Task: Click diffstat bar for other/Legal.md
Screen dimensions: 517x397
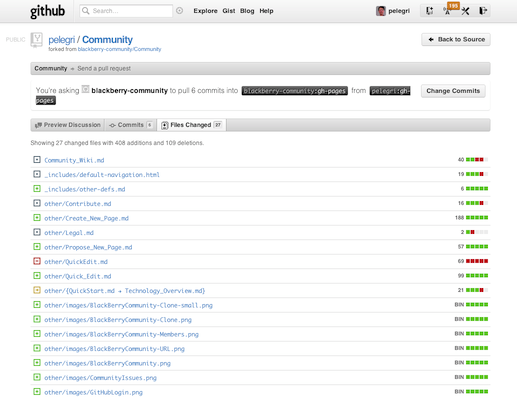Action: point(477,232)
